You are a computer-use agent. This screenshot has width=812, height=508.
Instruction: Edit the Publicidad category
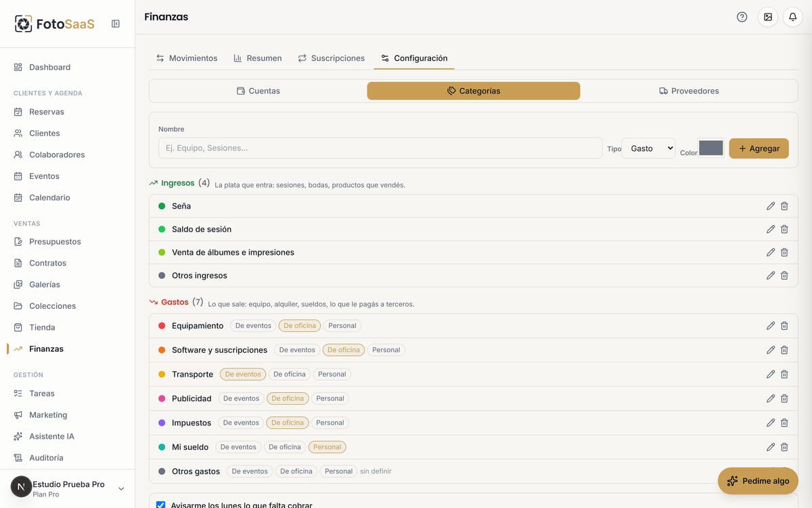(x=771, y=398)
